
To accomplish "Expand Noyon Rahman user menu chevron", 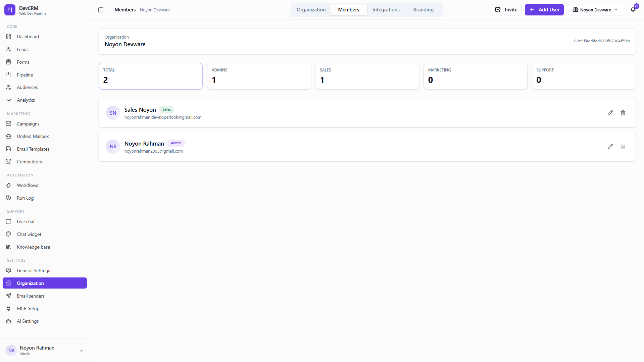I will coord(82,351).
